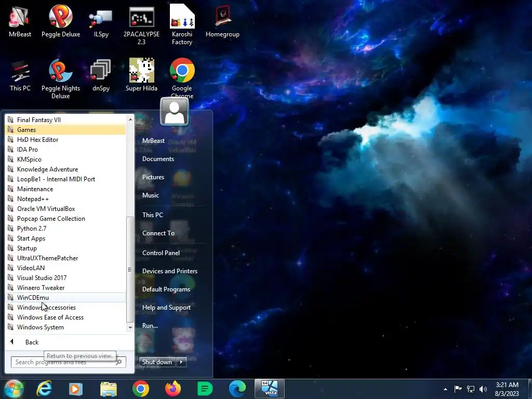Open the clock showing 3:21 AM
Viewport: 532px width, 399px height.
tap(507, 389)
